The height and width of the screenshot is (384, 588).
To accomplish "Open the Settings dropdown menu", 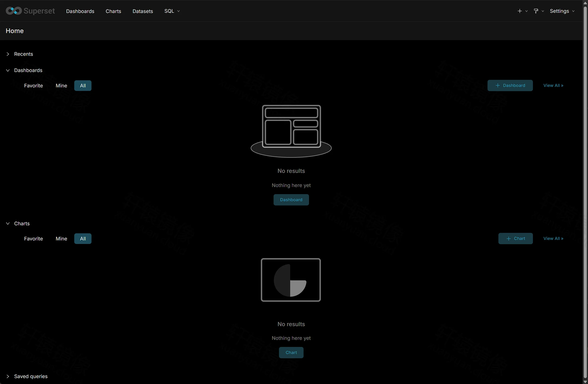I will 562,11.
